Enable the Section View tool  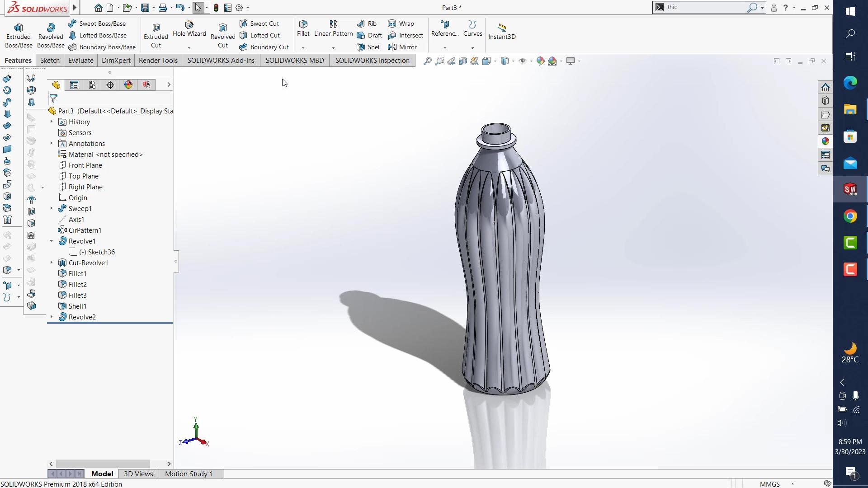(x=462, y=61)
